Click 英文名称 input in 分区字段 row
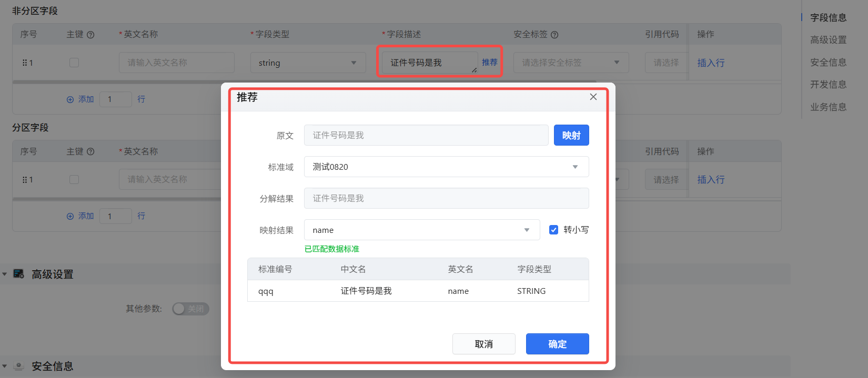The image size is (868, 378). 170,179
